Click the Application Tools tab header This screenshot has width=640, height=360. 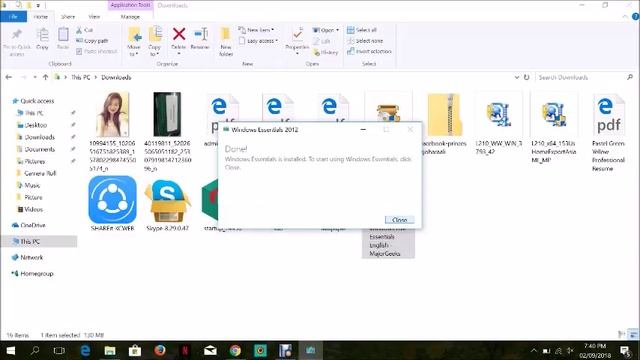[130, 5]
